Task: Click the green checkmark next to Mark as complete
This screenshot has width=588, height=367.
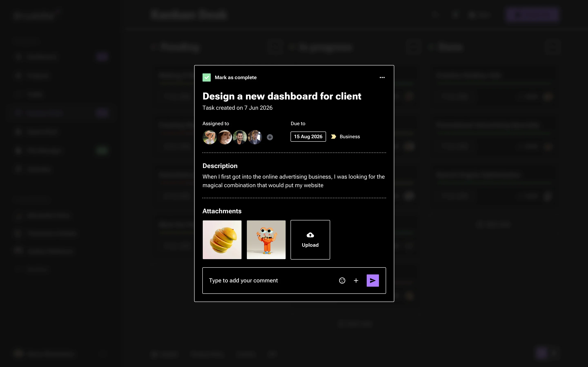Action: (x=207, y=77)
